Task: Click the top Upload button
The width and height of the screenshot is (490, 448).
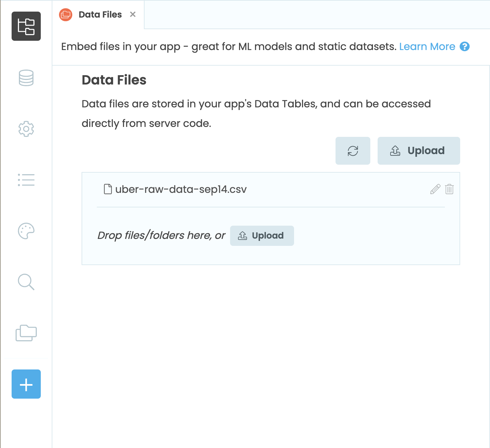Action: pyautogui.click(x=418, y=151)
